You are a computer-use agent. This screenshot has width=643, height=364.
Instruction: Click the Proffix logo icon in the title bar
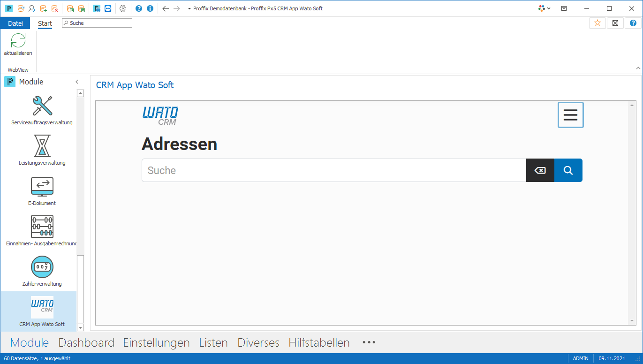[9, 8]
